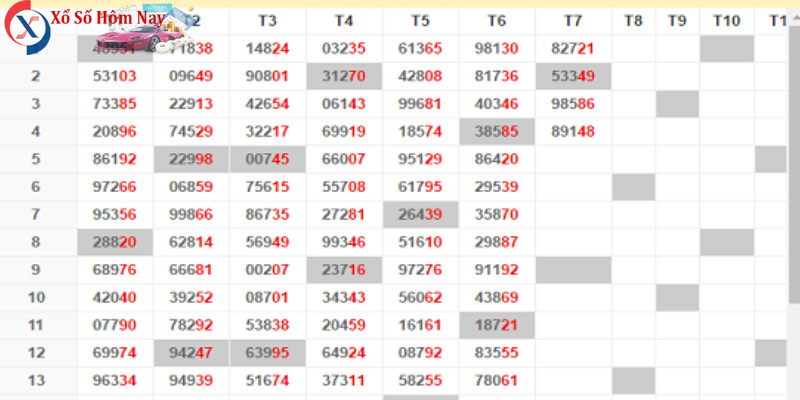Select row number 6 label
800x400 pixels.
36,186
